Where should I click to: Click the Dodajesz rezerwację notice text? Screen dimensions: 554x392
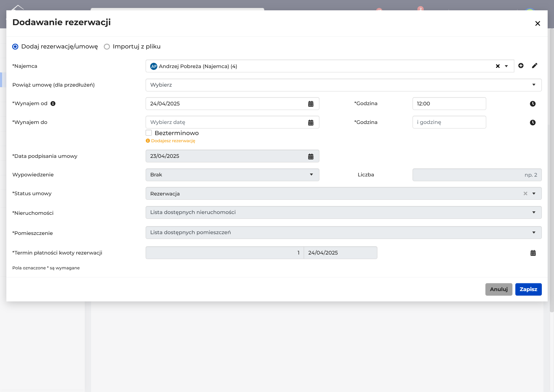pos(173,141)
